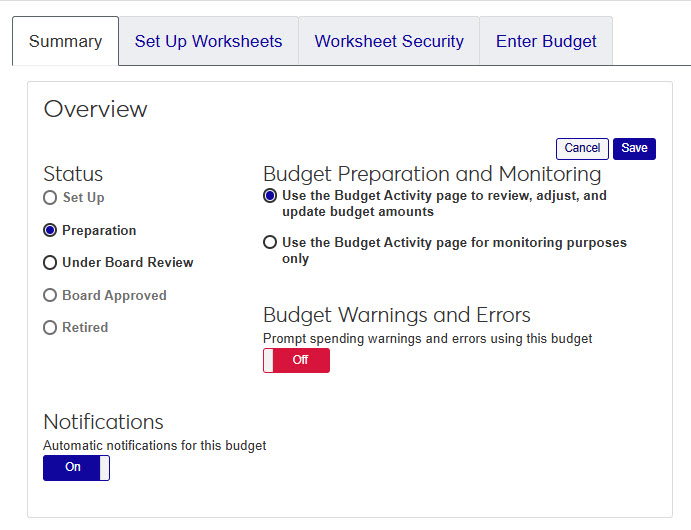Mark the budget status as Retired
The image size is (691, 530).
click(50, 327)
